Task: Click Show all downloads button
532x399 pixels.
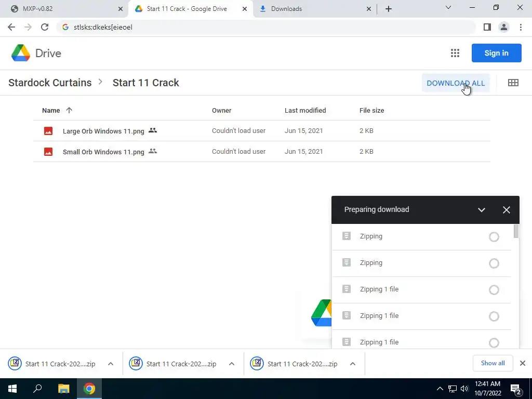Action: pyautogui.click(x=493, y=363)
